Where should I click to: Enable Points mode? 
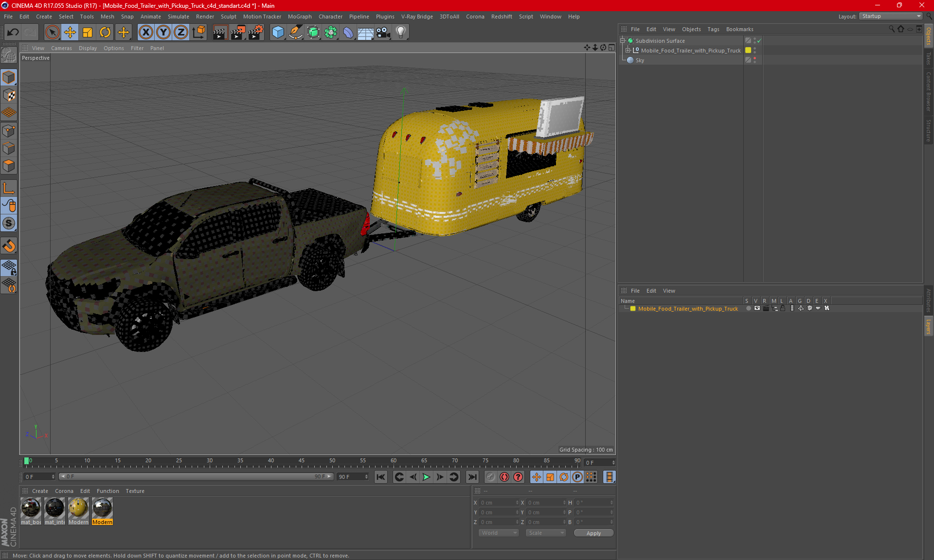(9, 131)
